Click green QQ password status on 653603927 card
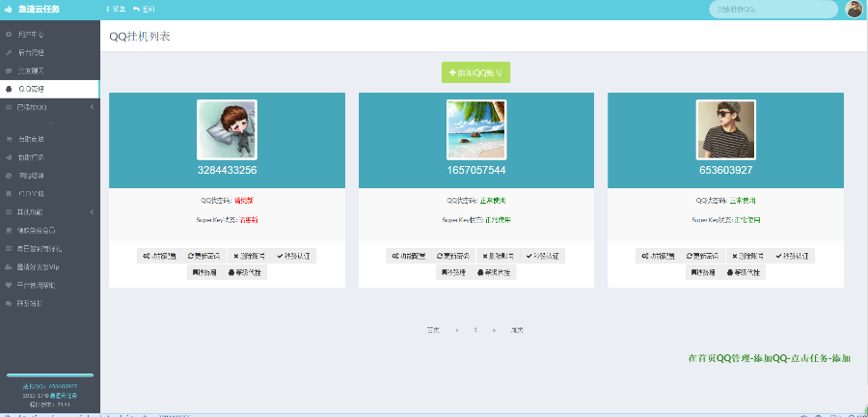 [743, 200]
